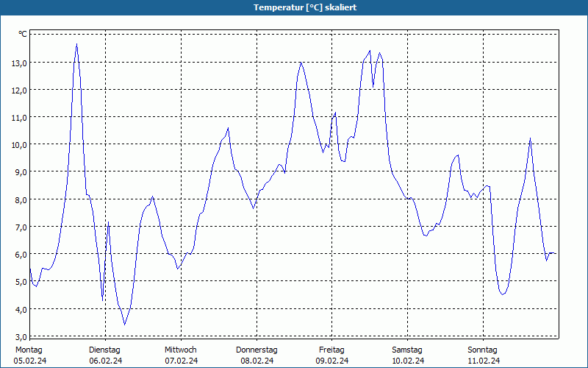The height and width of the screenshot is (368, 588).
Task: Click the 13,0 y-axis label
Action: (19, 63)
